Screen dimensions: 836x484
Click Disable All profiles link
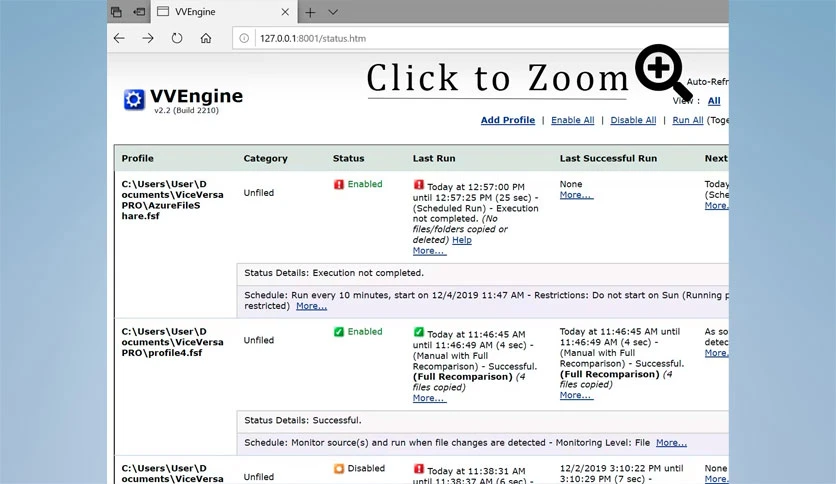point(633,120)
